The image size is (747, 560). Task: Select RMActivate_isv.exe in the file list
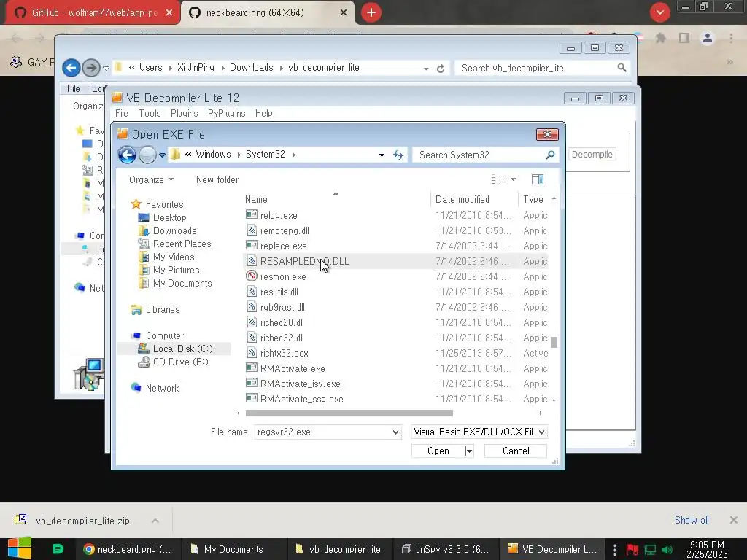[300, 384]
